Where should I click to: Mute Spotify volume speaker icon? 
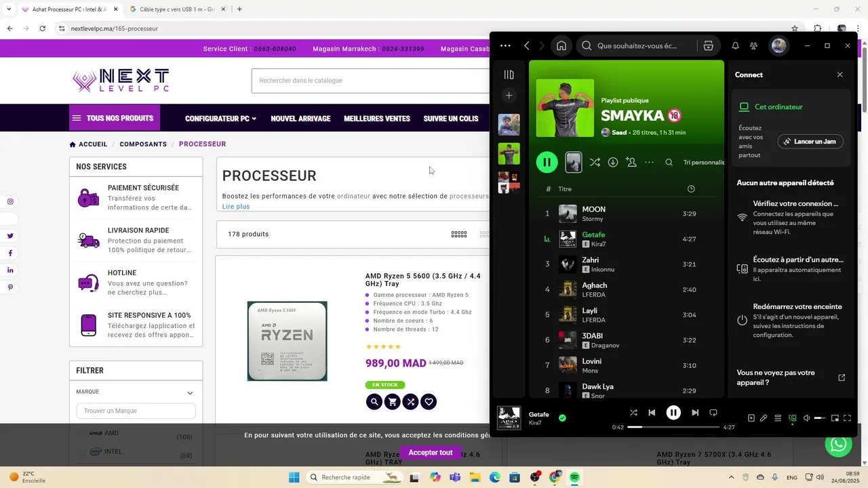(806, 418)
